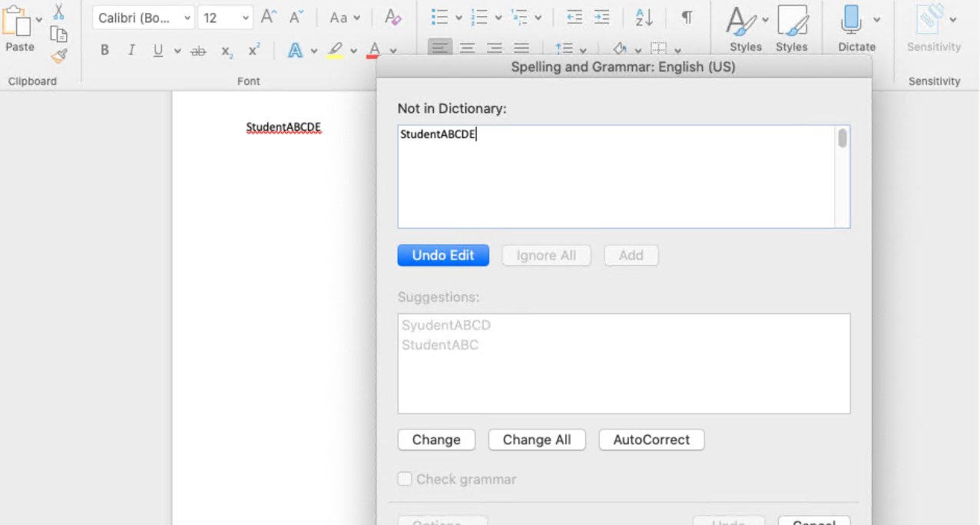Click the Align Right icon
This screenshot has height=525, width=980.
click(x=494, y=49)
